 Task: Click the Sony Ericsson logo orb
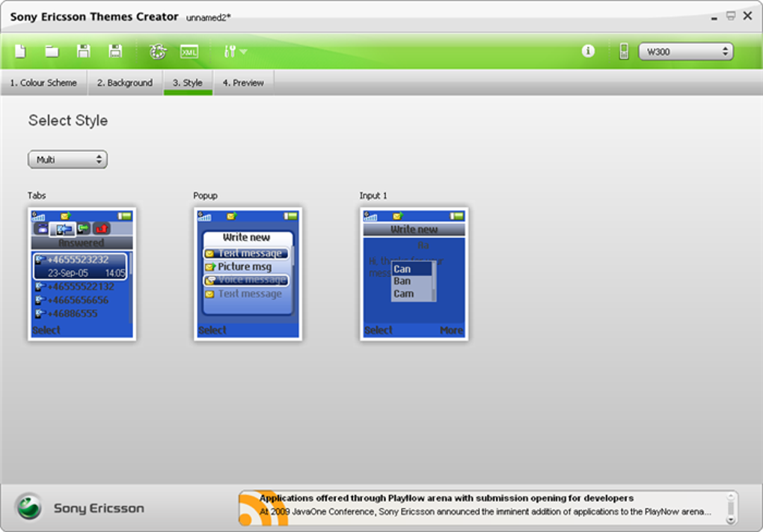pyautogui.click(x=29, y=507)
